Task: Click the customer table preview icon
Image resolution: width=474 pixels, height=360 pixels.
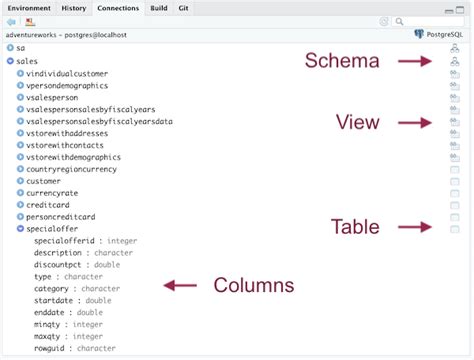Action: 455,182
